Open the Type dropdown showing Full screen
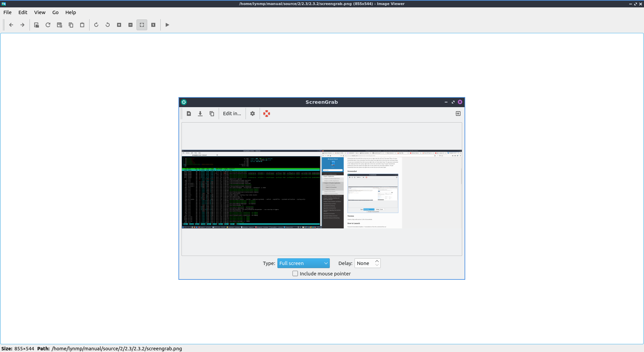 click(x=303, y=263)
